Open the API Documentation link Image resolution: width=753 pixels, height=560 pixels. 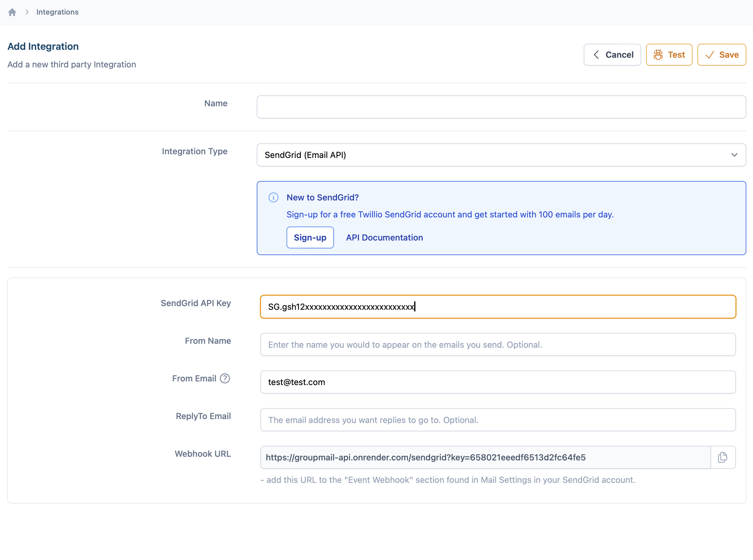click(x=384, y=237)
